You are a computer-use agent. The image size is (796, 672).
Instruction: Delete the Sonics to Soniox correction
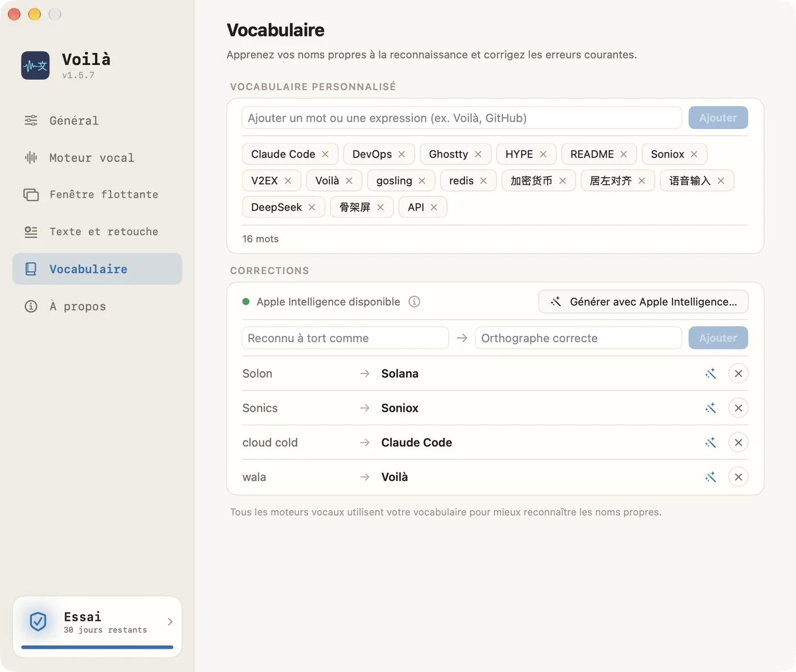tap(739, 408)
